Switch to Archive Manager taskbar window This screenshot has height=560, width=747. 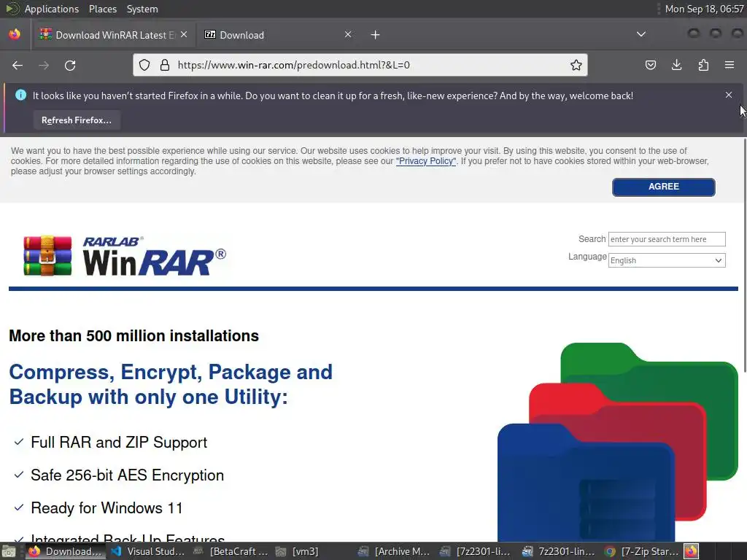(394, 551)
